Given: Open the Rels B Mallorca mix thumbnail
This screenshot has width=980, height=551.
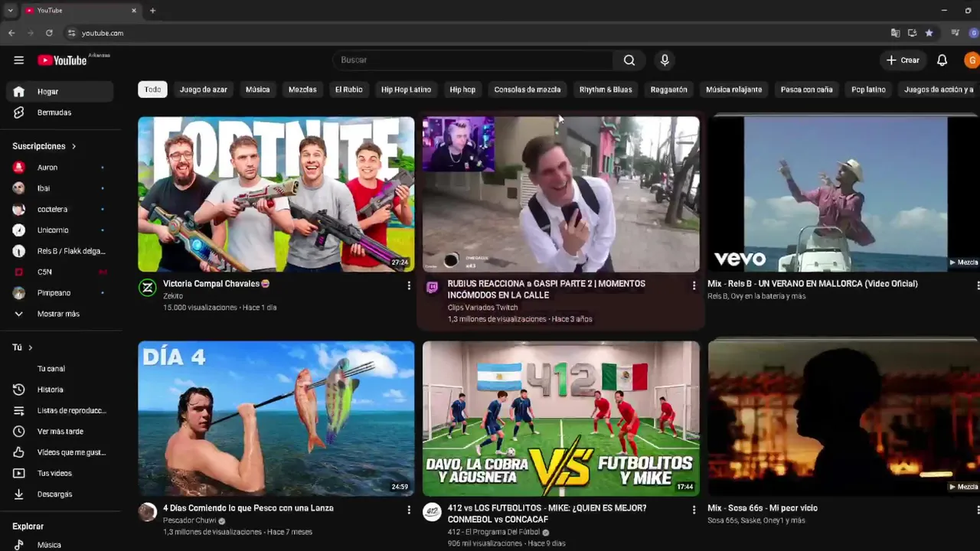Looking at the screenshot, I should click(844, 194).
